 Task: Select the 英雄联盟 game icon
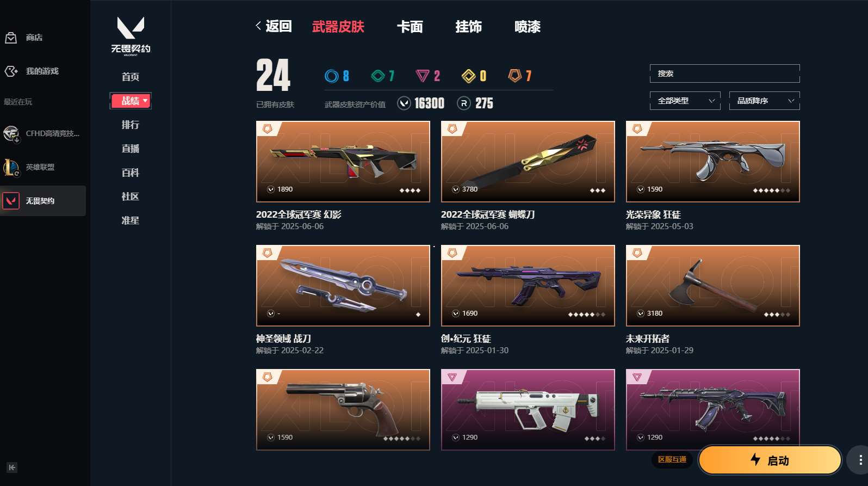(11, 167)
